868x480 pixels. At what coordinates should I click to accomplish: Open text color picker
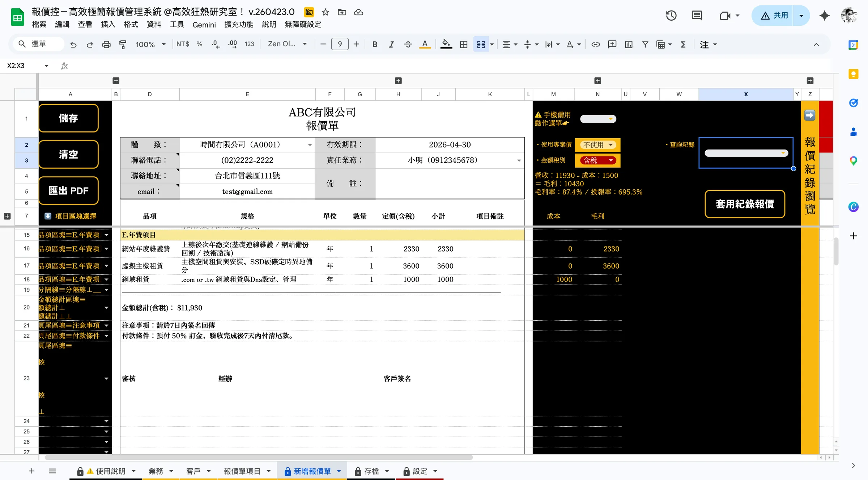click(425, 44)
